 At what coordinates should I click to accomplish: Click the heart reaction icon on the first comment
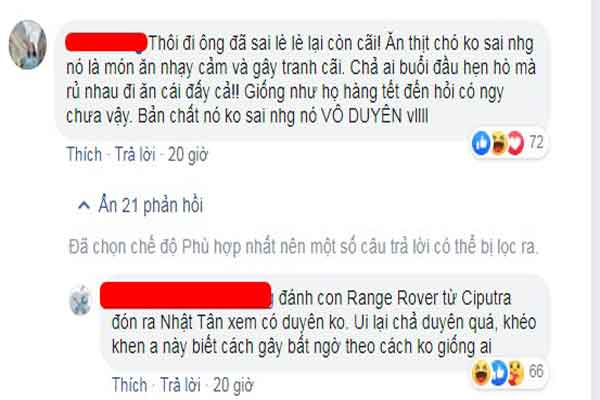[515, 143]
